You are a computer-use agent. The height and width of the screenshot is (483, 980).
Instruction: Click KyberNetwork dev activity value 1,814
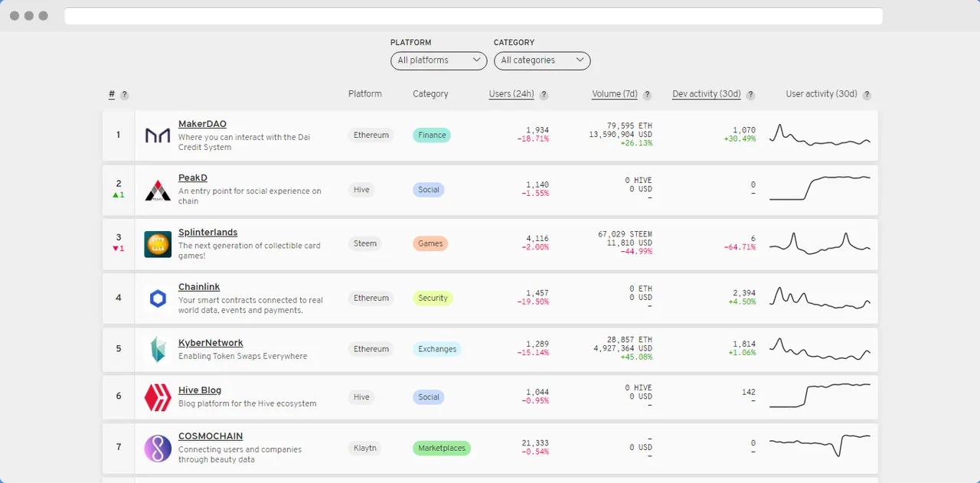(x=744, y=344)
